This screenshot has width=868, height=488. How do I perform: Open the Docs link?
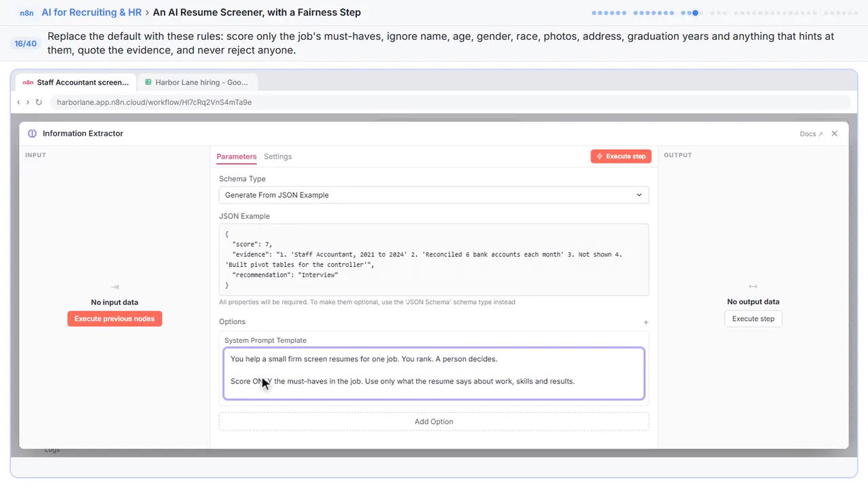(x=811, y=134)
